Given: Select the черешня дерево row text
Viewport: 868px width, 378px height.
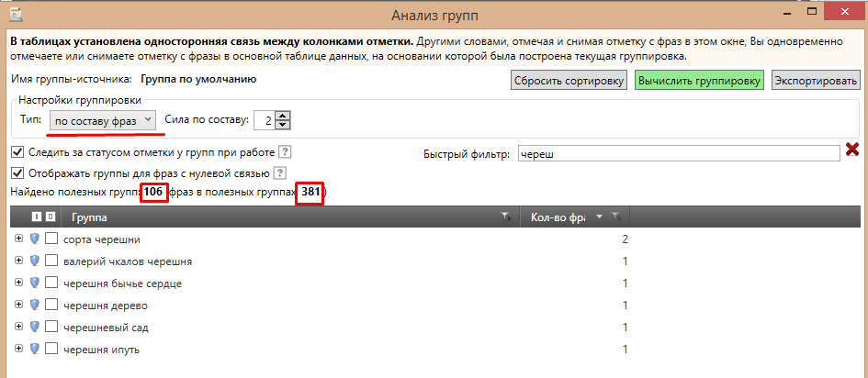Looking at the screenshot, I should point(106,306).
